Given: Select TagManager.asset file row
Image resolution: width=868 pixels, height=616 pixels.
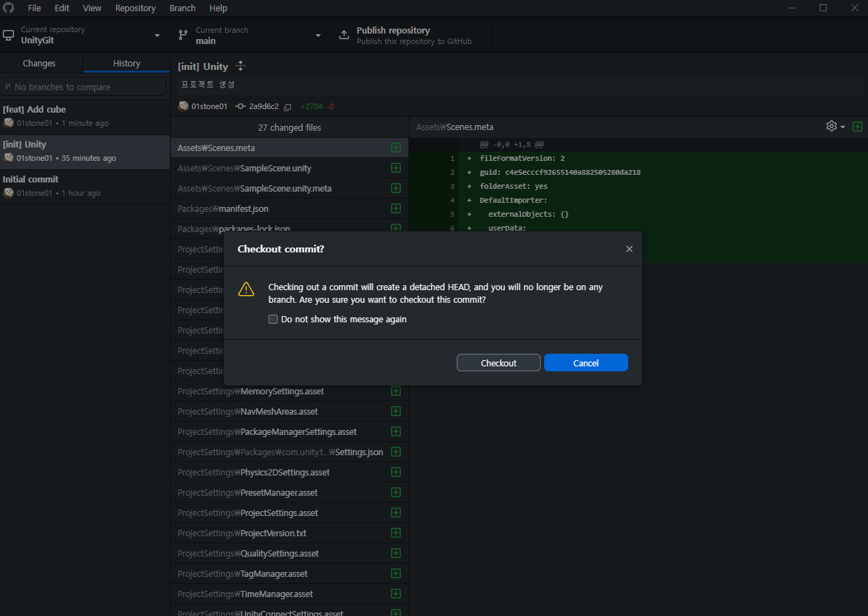Looking at the screenshot, I should click(x=290, y=573).
